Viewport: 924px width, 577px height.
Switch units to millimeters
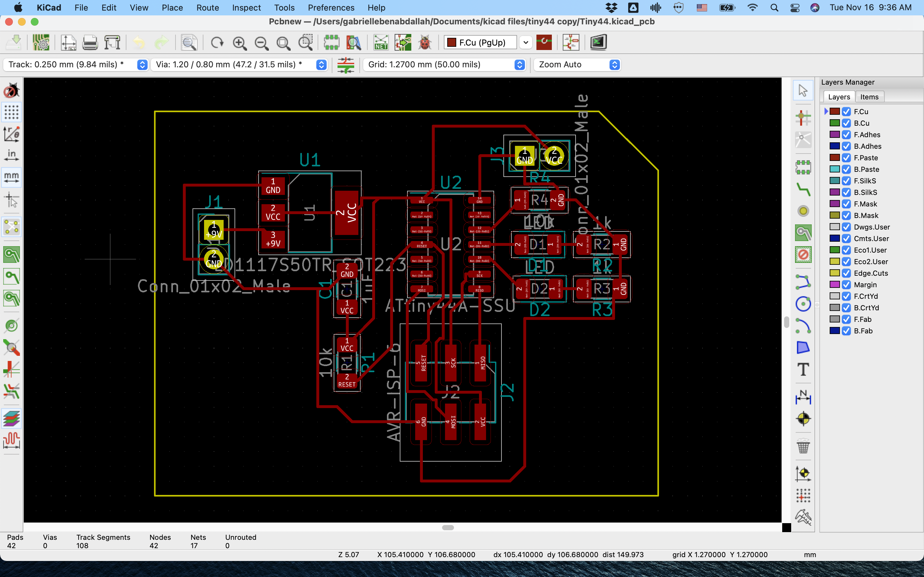(12, 178)
